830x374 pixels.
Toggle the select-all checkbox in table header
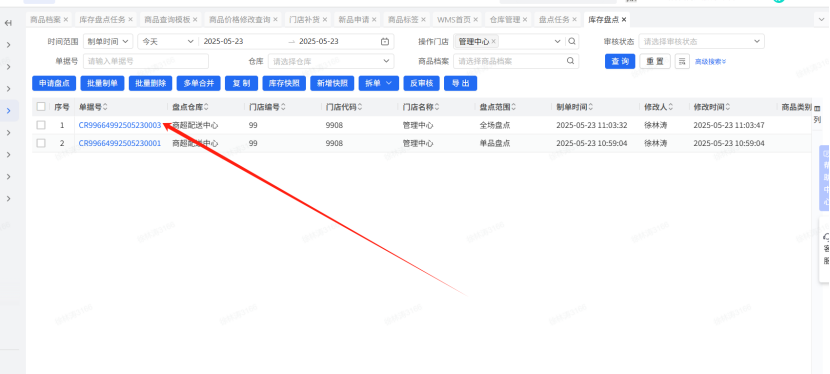[x=41, y=107]
